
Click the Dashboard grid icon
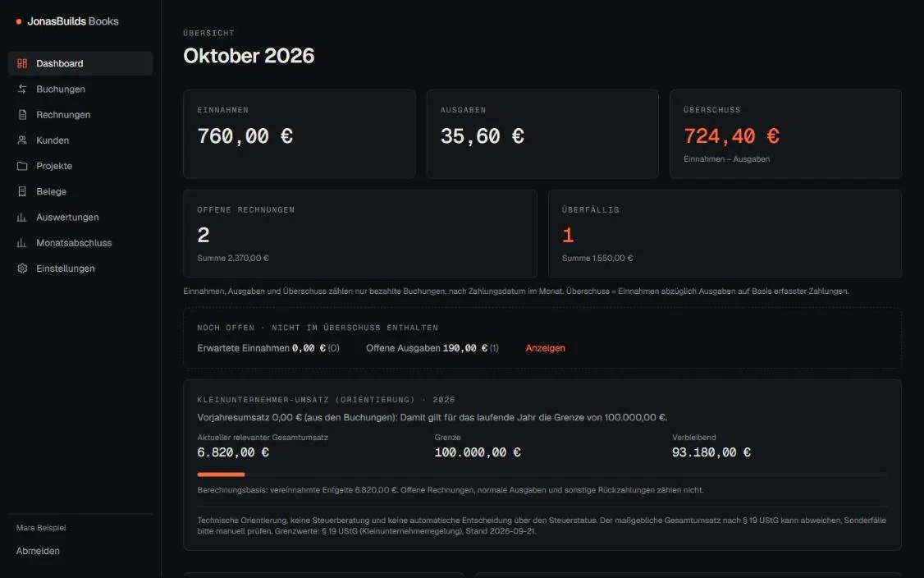(22, 63)
